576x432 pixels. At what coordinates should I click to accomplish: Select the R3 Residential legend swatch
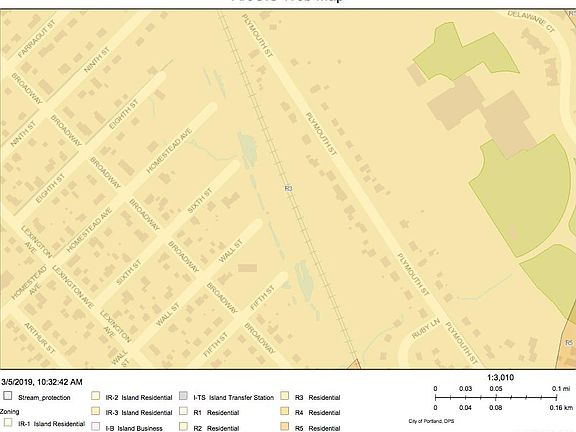click(x=284, y=396)
